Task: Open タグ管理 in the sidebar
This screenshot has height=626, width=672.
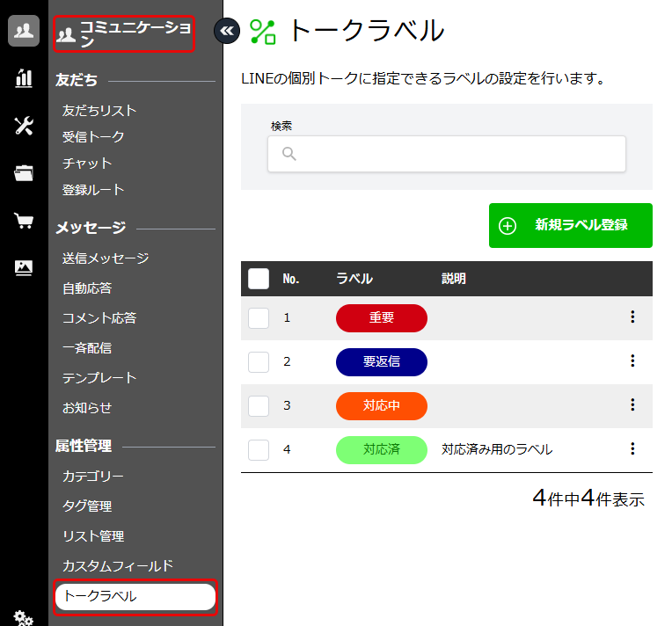Action: pyautogui.click(x=87, y=506)
